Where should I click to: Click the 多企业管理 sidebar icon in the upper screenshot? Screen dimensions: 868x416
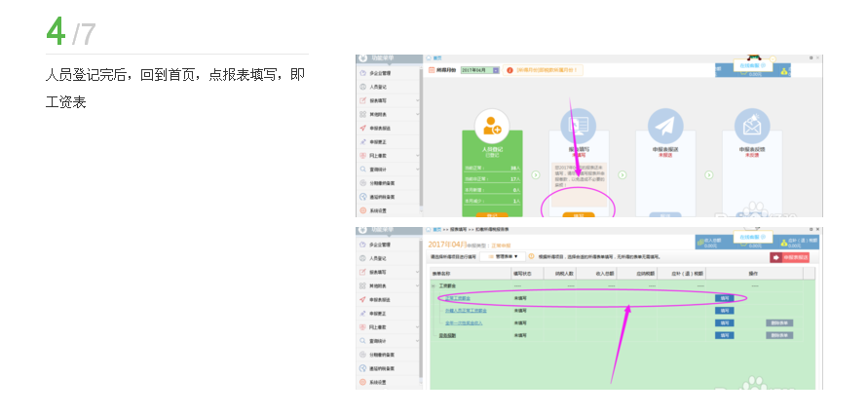pyautogui.click(x=362, y=73)
